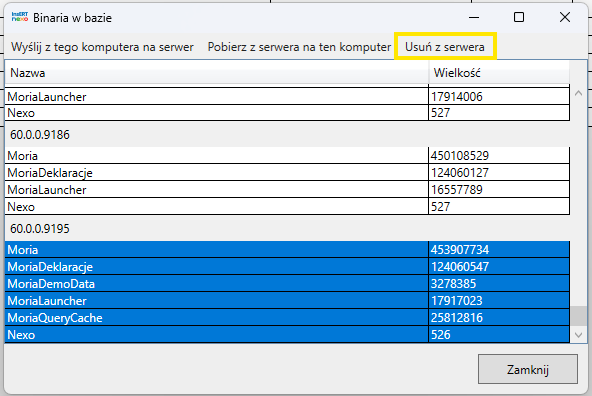Viewport: 592px width, 396px height.
Task: Sort by the Nazwa column header
Action: pos(217,72)
